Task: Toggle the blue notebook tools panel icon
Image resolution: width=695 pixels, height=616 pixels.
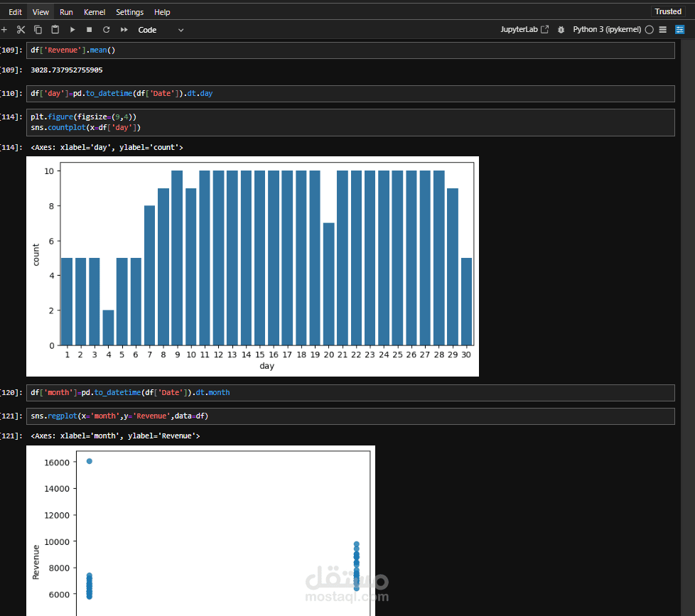Action: click(x=679, y=30)
